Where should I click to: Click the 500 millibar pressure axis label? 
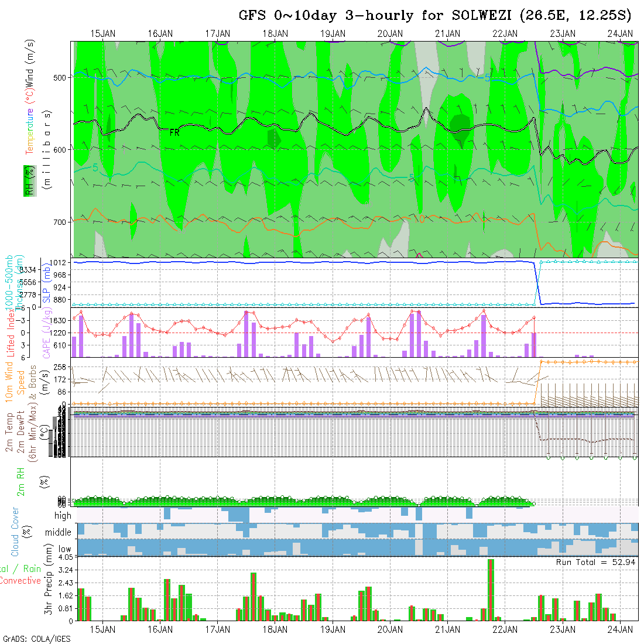61,77
